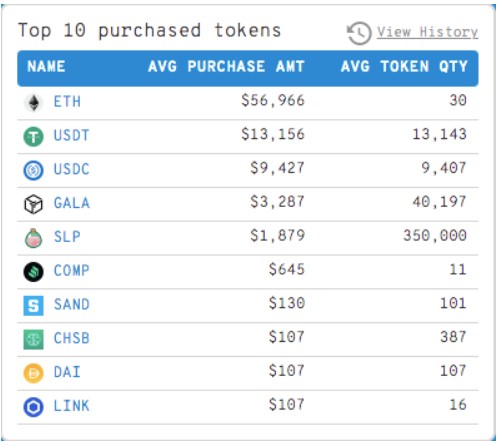
Task: Select LINK quantity value 16
Action: (x=458, y=405)
